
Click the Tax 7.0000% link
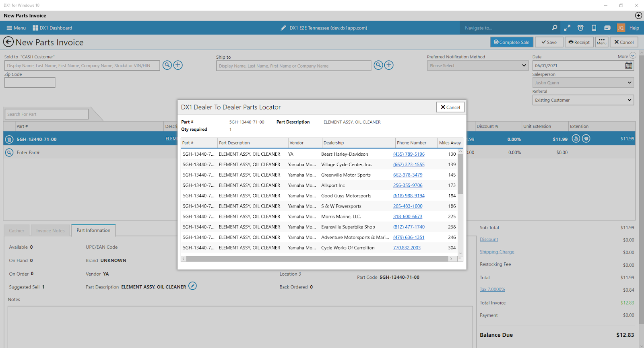(492, 289)
